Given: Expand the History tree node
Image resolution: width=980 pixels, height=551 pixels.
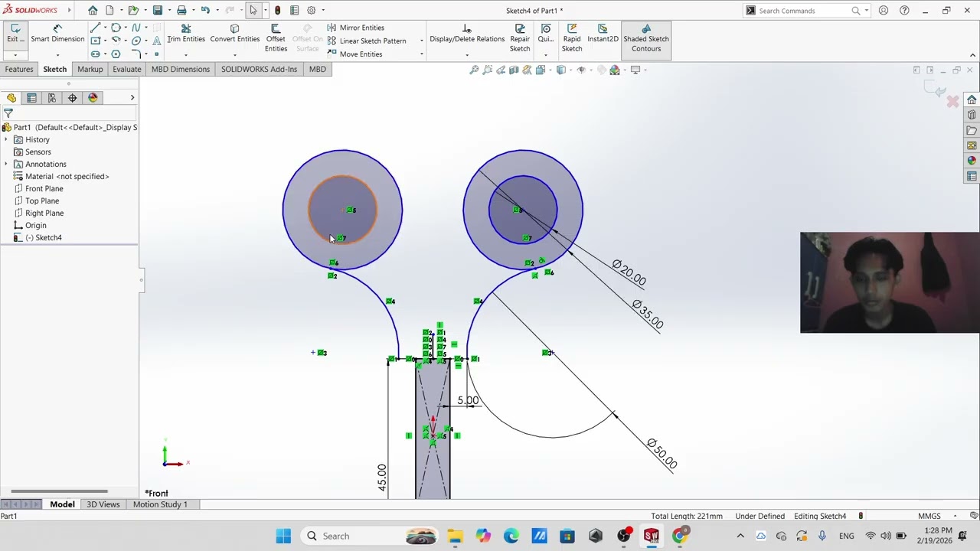Looking at the screenshot, I should 6,139.
